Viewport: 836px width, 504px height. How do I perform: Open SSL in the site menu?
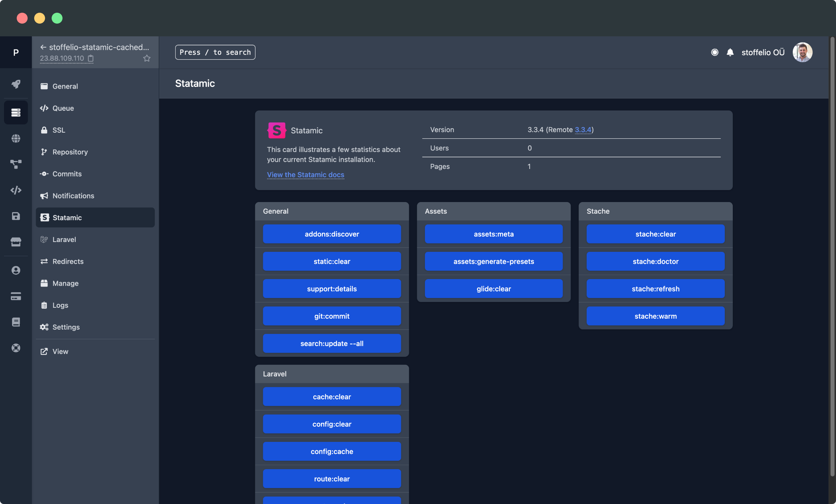95,130
